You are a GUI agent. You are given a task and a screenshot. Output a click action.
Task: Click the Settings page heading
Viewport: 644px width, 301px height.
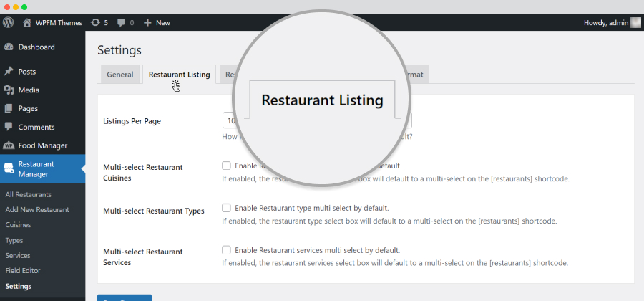(119, 51)
